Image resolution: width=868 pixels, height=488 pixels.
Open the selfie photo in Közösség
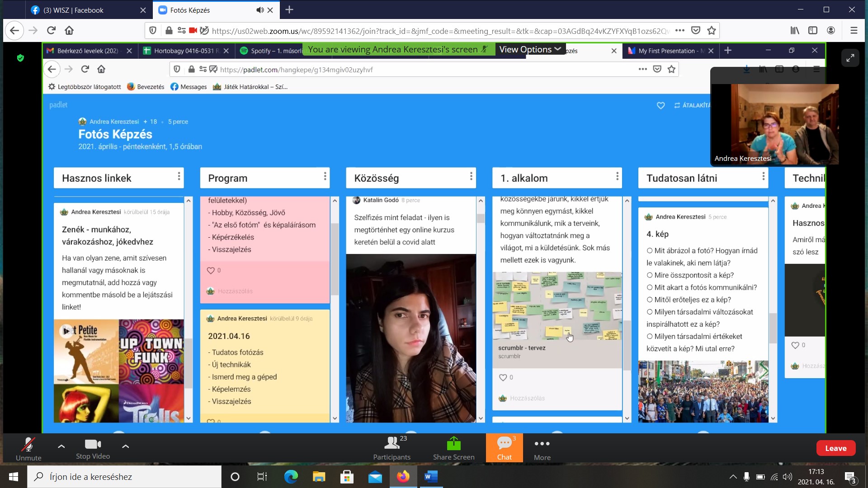[411, 338]
